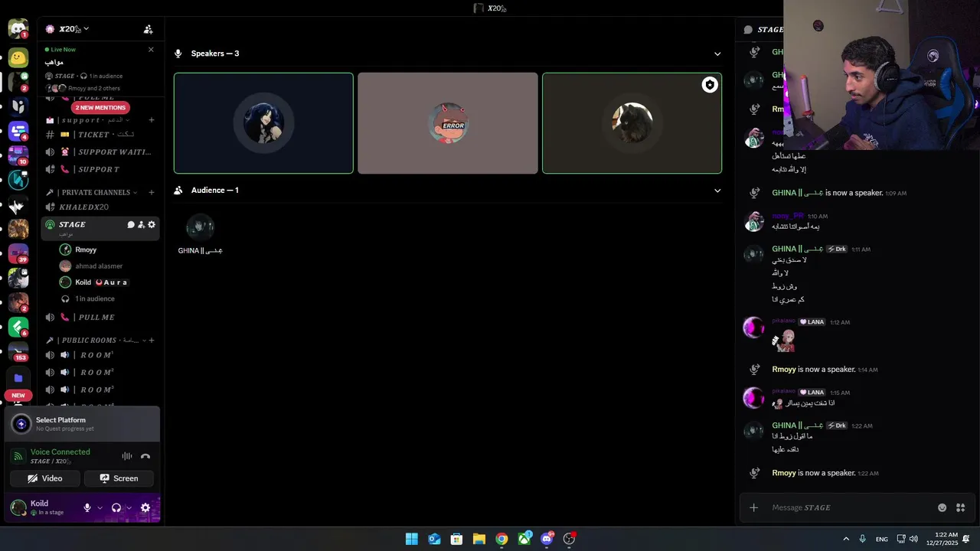Click moderator star badge on speaker tile

[x=710, y=85]
